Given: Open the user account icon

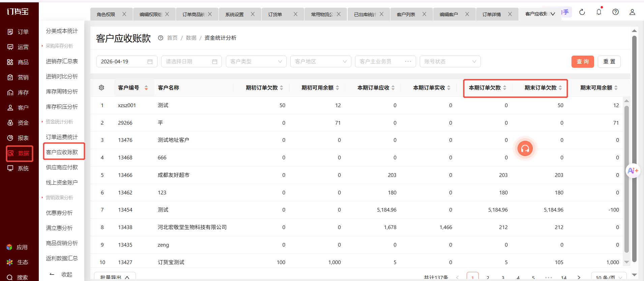Looking at the screenshot, I should [x=632, y=12].
